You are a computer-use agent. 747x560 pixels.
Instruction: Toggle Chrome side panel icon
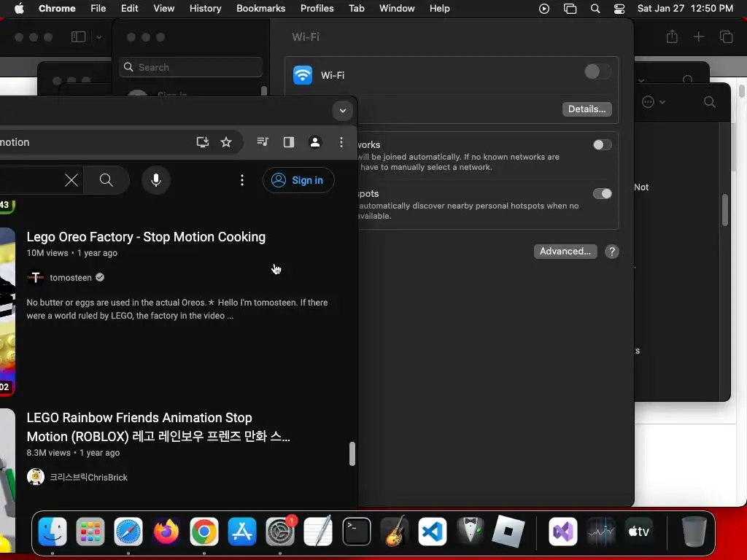tap(289, 142)
